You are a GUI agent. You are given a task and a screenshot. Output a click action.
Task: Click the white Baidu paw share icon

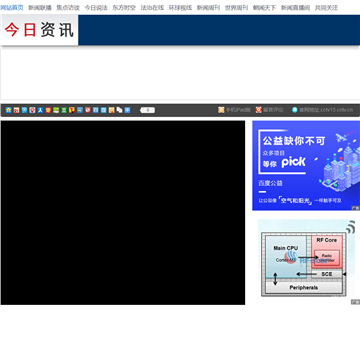tap(32, 110)
